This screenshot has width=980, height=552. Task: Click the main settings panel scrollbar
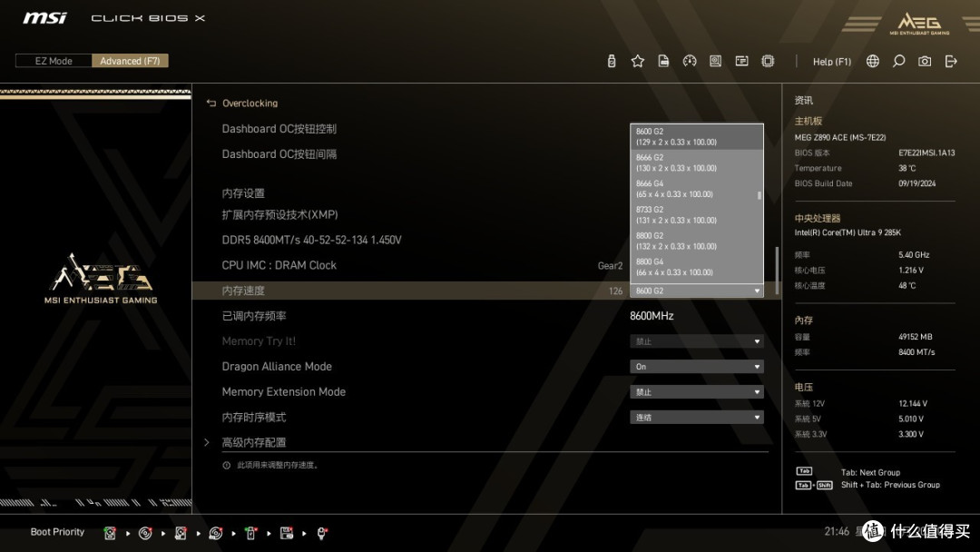pos(777,271)
